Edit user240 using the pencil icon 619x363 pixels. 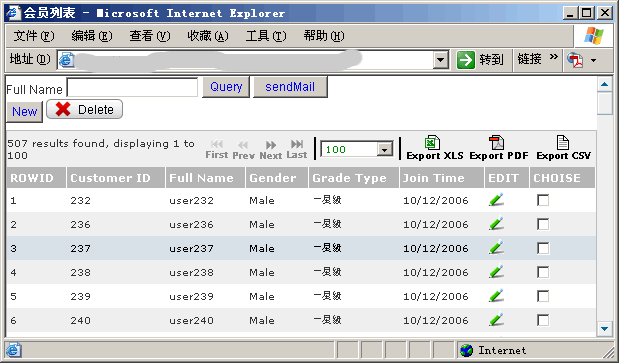coord(496,320)
